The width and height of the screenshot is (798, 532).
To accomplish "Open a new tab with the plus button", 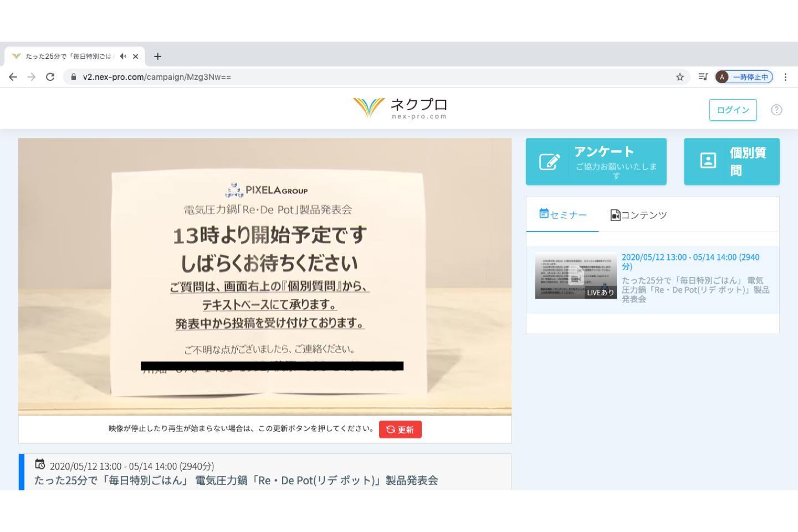I will [157, 56].
